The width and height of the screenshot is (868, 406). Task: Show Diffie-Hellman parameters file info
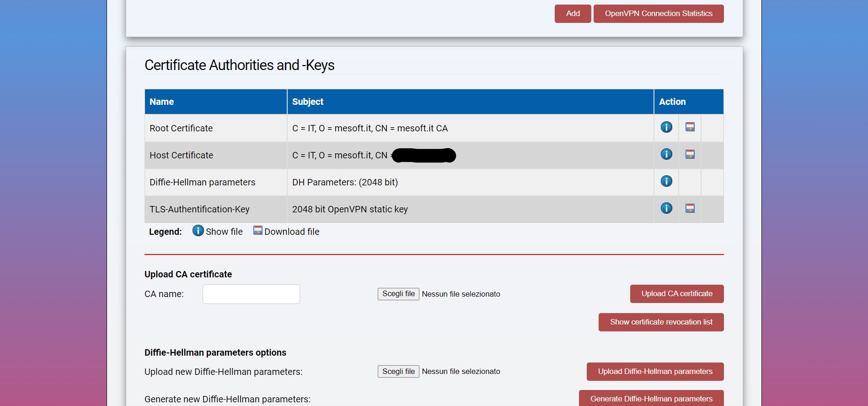[666, 181]
